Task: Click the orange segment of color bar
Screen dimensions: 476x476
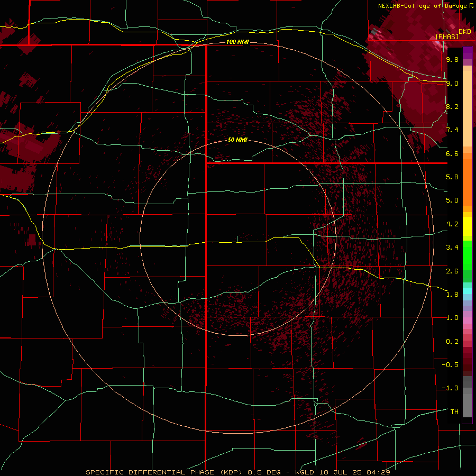Action: (x=467, y=182)
